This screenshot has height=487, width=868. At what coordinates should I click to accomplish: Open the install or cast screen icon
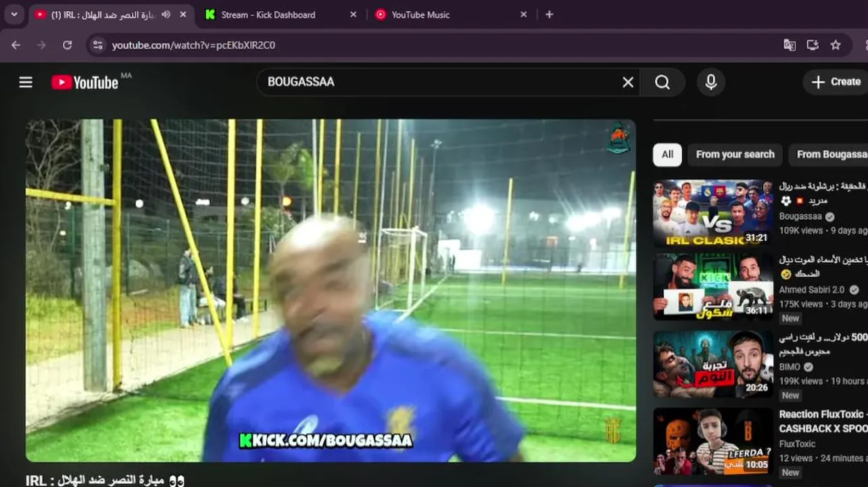tap(813, 45)
